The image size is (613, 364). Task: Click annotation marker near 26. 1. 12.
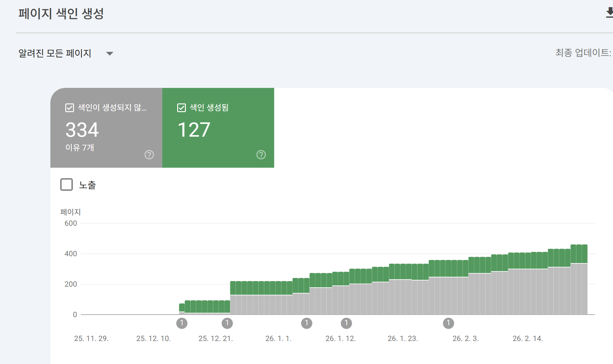point(346,323)
